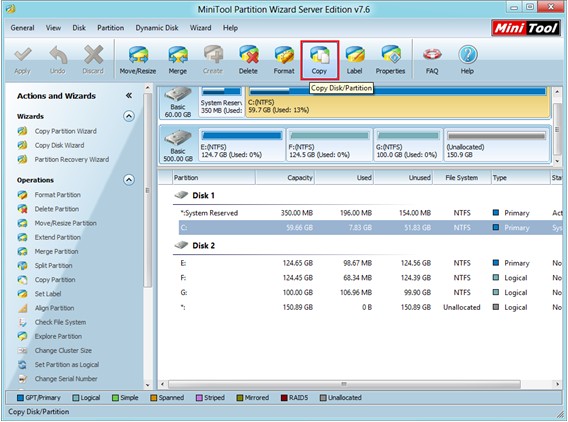The height and width of the screenshot is (422, 568).
Task: Collapse the Operations section
Action: point(129,180)
